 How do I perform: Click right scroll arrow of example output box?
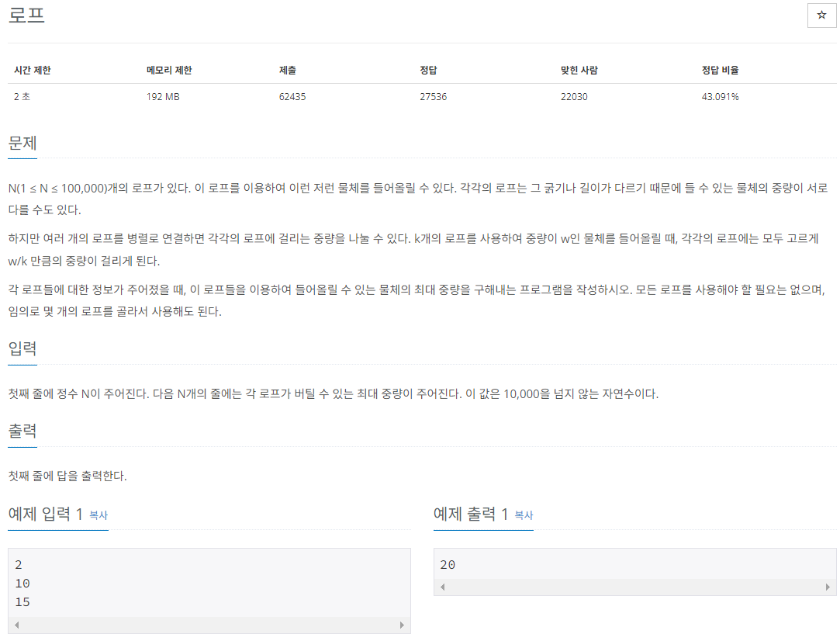[828, 587]
